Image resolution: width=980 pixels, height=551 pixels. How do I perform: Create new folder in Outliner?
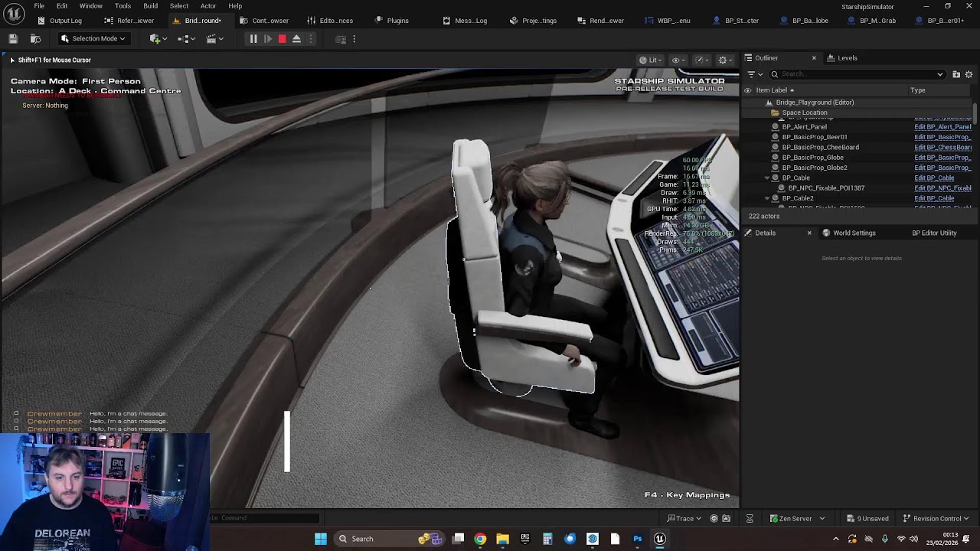[956, 74]
